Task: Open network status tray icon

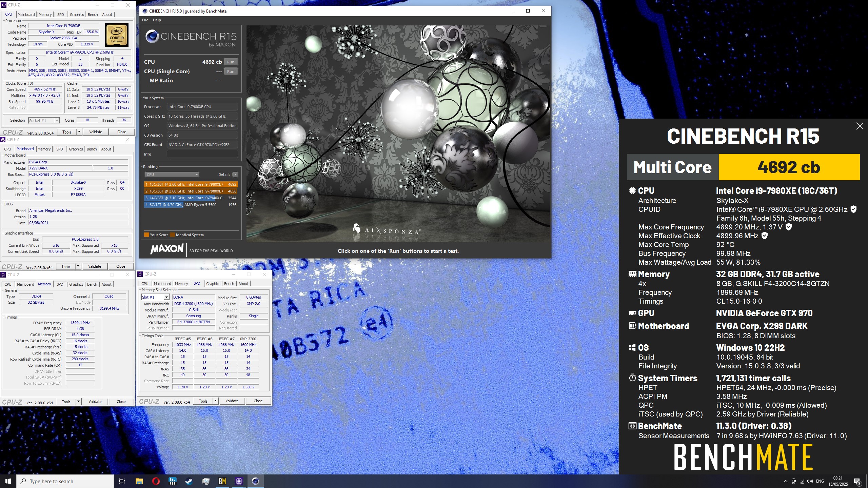Action: tap(802, 481)
